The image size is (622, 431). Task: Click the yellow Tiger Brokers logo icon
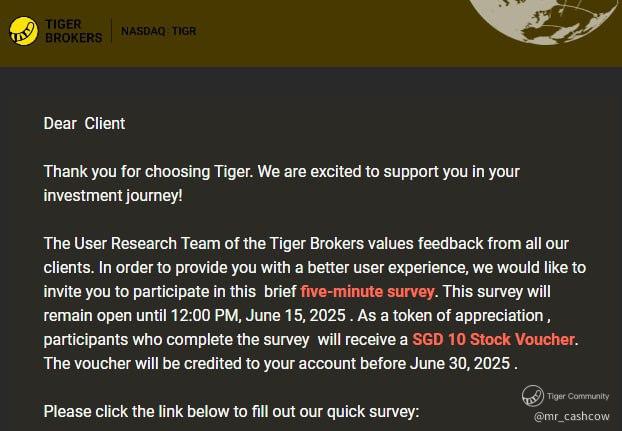click(x=23, y=31)
